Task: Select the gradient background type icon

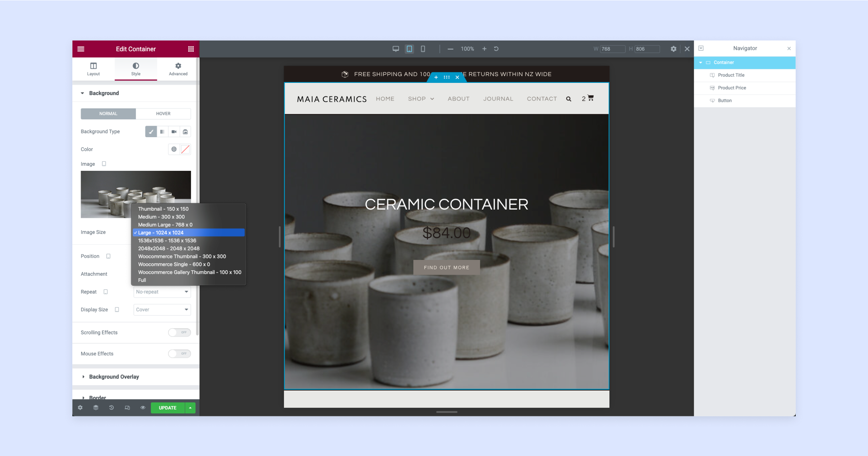Action: click(x=162, y=132)
